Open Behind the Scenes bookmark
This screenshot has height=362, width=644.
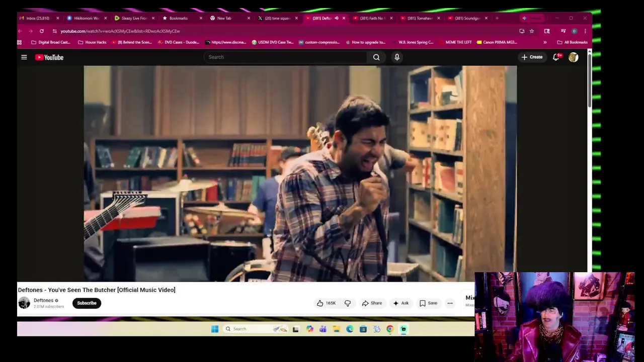coord(132,42)
